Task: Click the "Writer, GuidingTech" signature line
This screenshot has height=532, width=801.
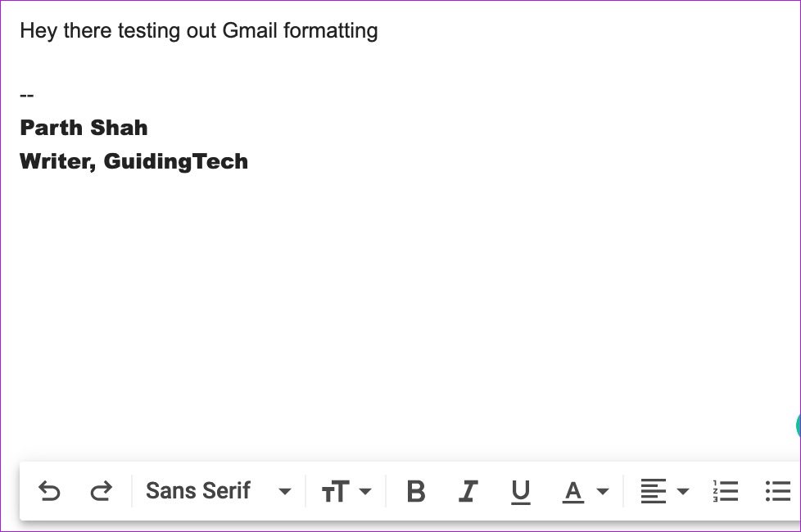Action: [x=133, y=161]
